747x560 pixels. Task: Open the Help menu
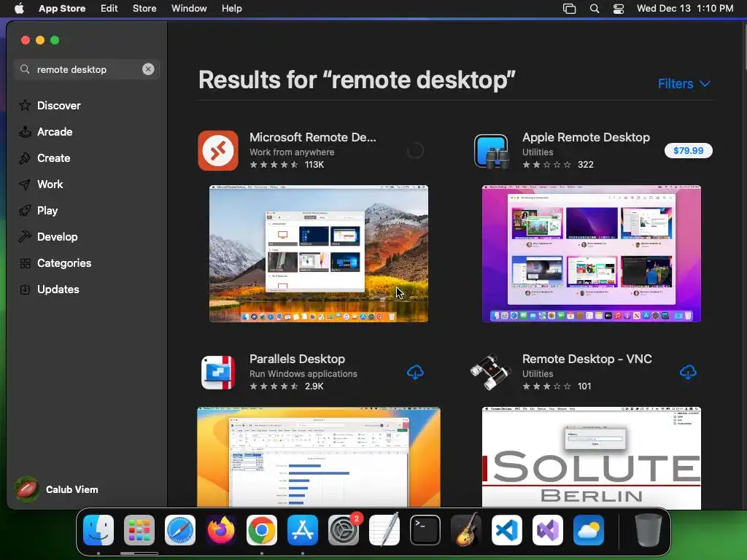(x=231, y=9)
